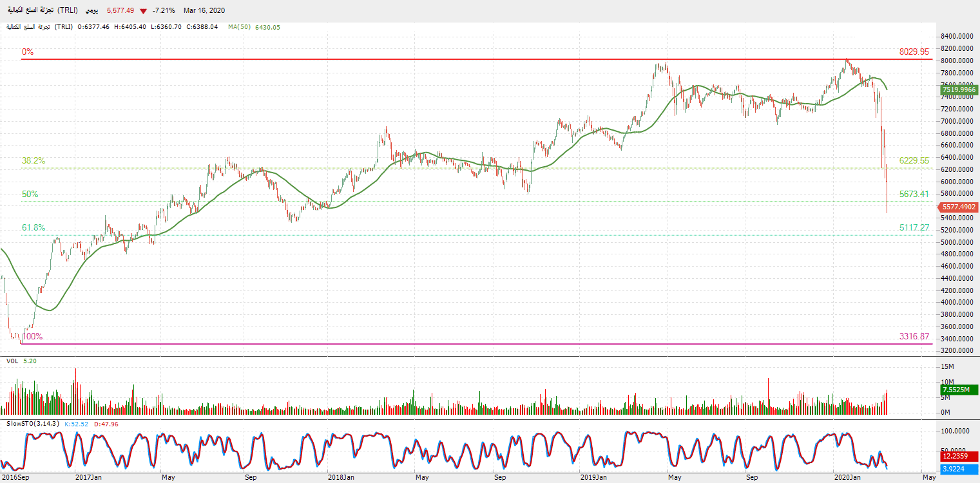980x483 pixels.
Task: Click the 2018Jan time axis label
Action: (x=340, y=477)
